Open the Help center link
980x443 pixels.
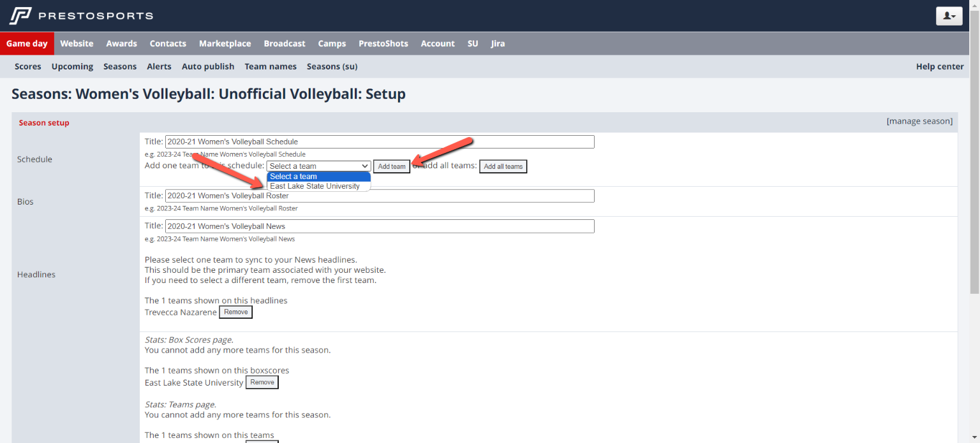[939, 66]
